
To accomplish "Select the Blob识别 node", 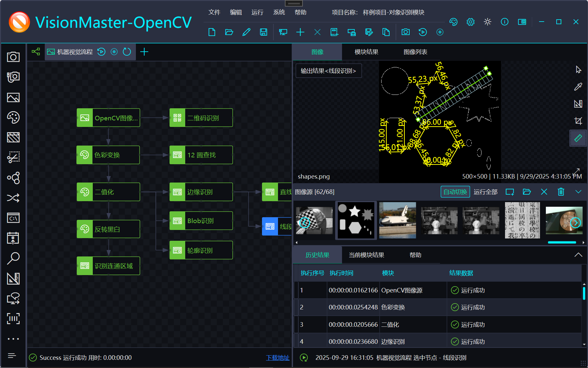I will 201,221.
